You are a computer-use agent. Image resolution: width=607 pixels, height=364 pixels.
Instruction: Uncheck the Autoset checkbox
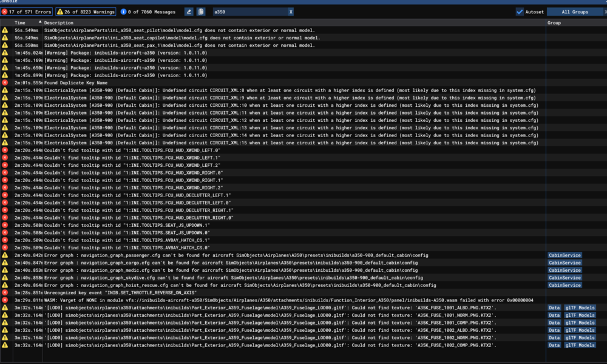pos(520,12)
